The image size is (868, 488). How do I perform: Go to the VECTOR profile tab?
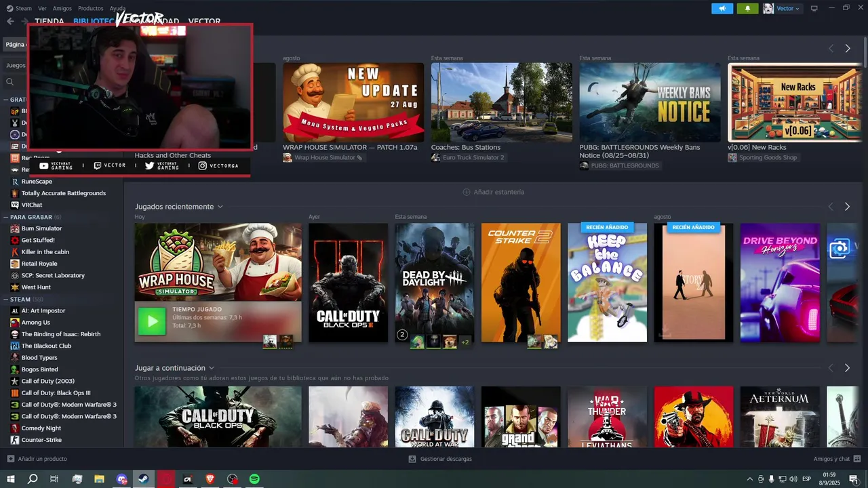click(x=204, y=22)
